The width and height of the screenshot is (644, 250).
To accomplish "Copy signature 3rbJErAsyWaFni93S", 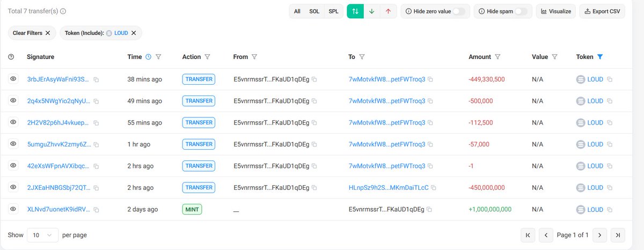I will [96, 79].
